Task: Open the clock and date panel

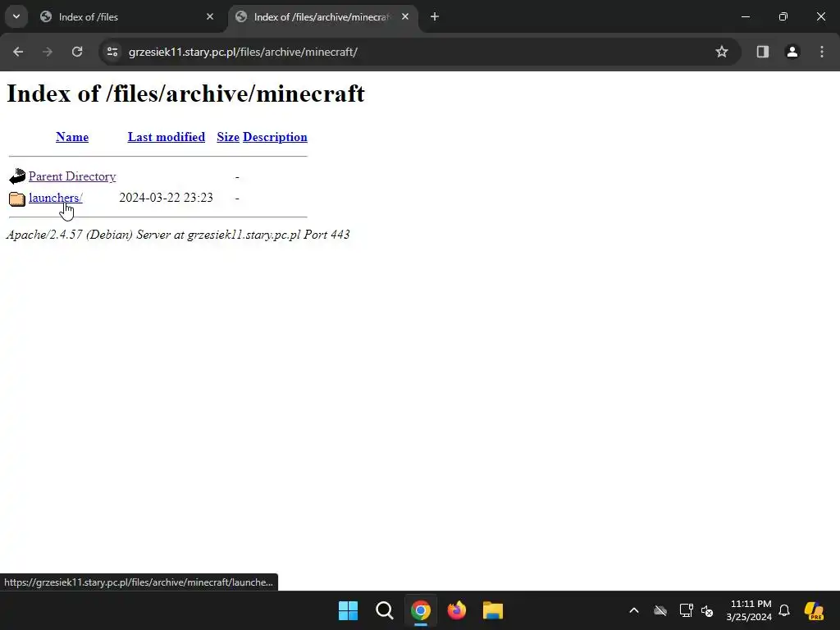Action: click(749, 610)
